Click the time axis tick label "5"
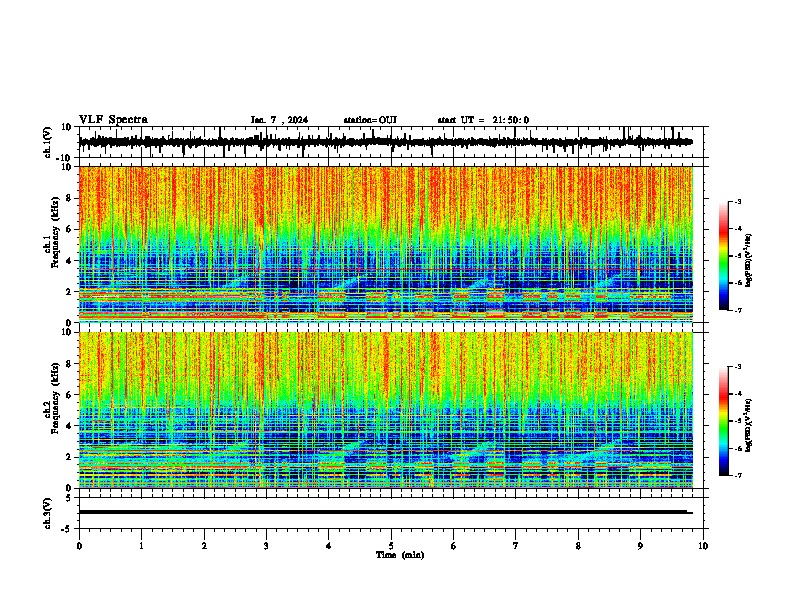 point(391,546)
